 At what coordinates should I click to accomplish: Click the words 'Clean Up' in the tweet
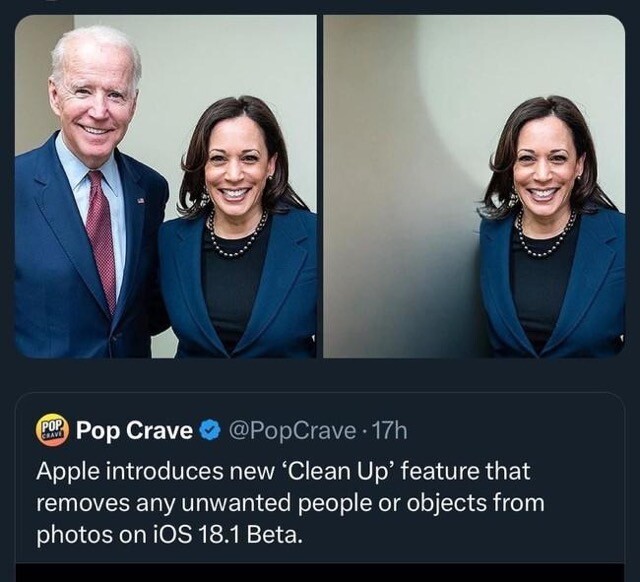coord(372,470)
